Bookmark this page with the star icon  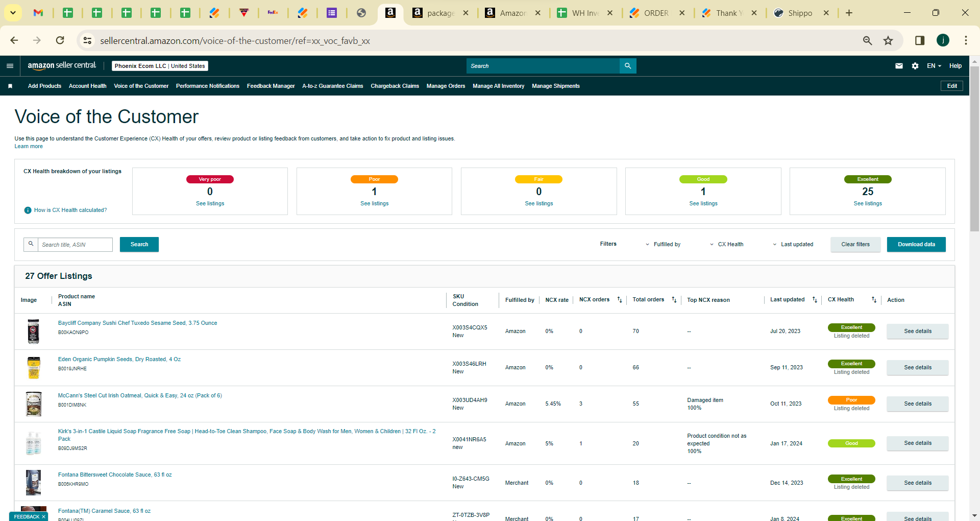(888, 40)
